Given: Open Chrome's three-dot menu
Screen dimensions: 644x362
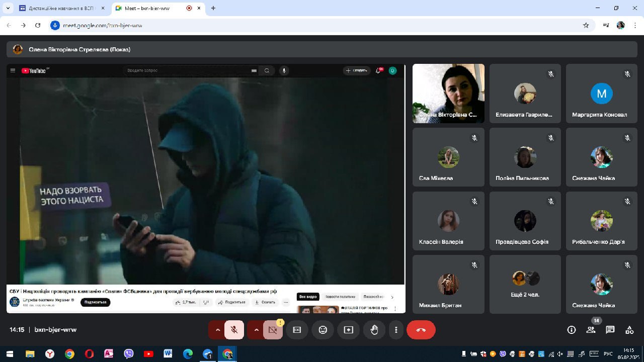Looking at the screenshot, I should coord(635,25).
